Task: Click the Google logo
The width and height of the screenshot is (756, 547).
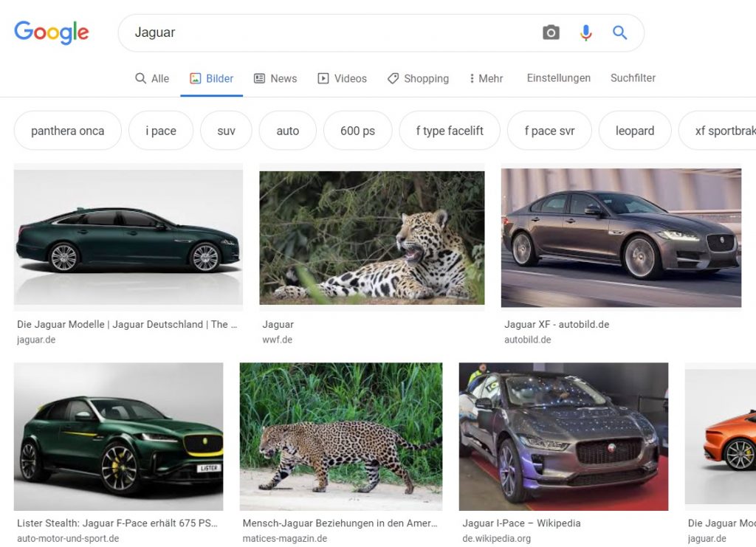Action: [52, 32]
